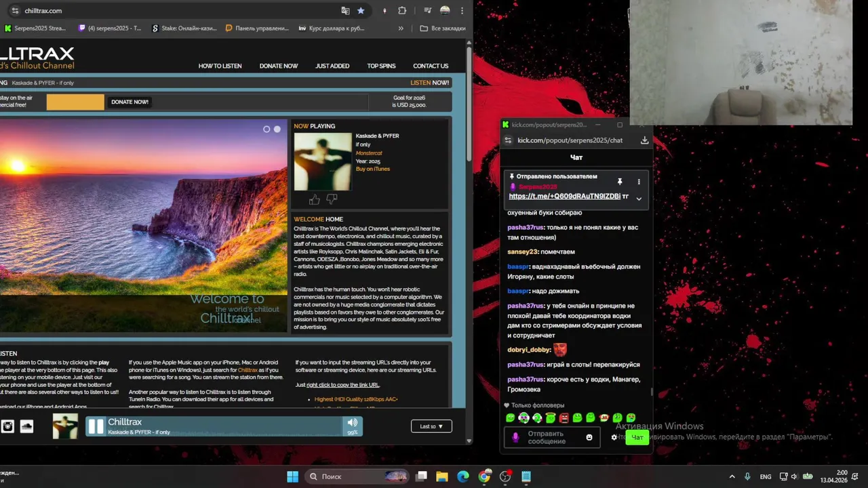
Task: Click username dobryi_dobby in chat
Action: pyautogui.click(x=529, y=350)
